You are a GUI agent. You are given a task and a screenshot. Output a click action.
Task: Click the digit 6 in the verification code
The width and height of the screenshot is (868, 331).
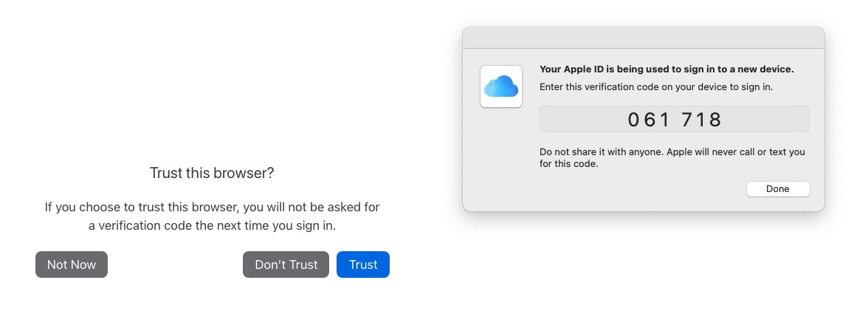tap(650, 120)
